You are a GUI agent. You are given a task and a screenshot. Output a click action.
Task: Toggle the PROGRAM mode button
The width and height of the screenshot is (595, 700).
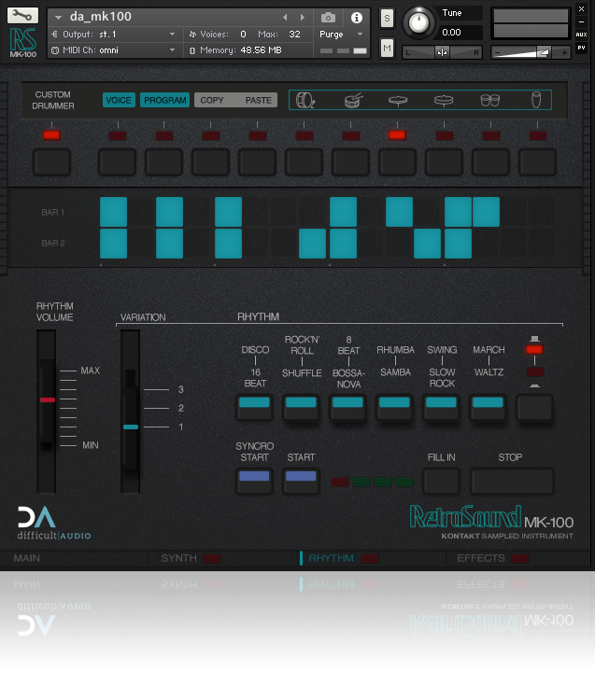pyautogui.click(x=164, y=100)
